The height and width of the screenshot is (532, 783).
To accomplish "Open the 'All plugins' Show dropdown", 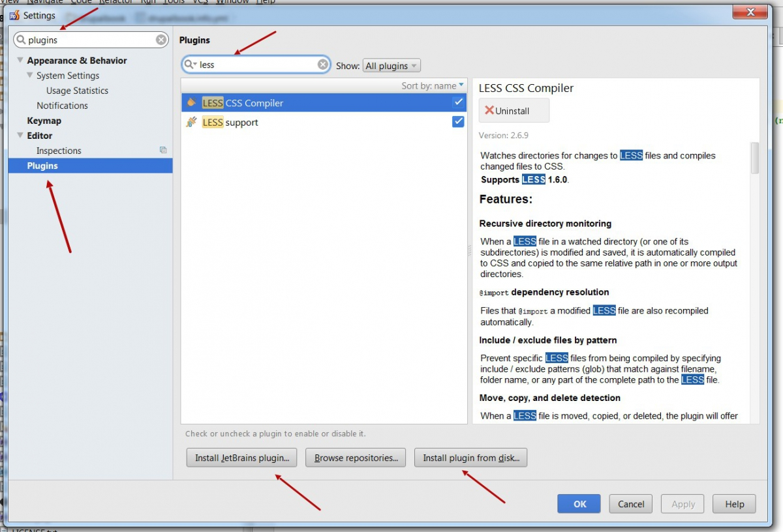I will coord(391,66).
